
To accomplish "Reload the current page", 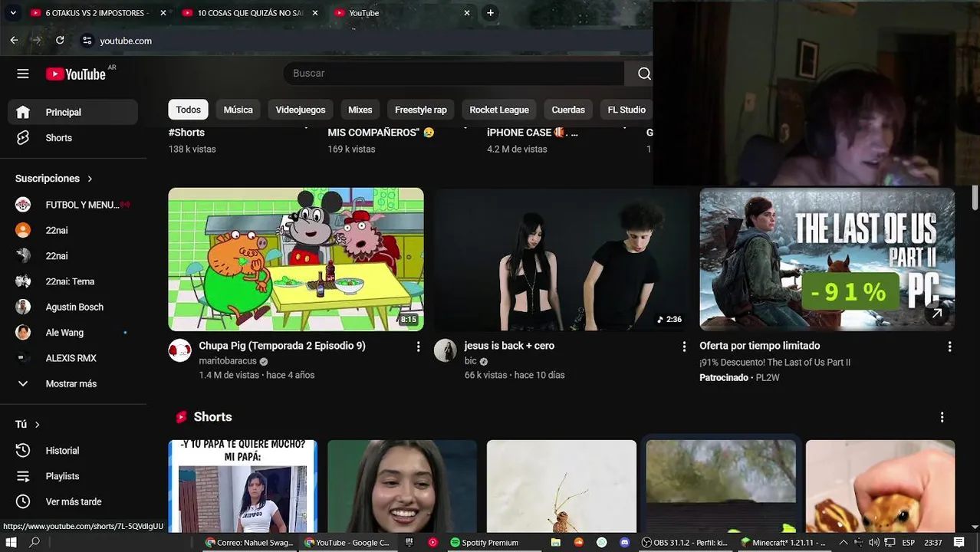I will tap(60, 41).
